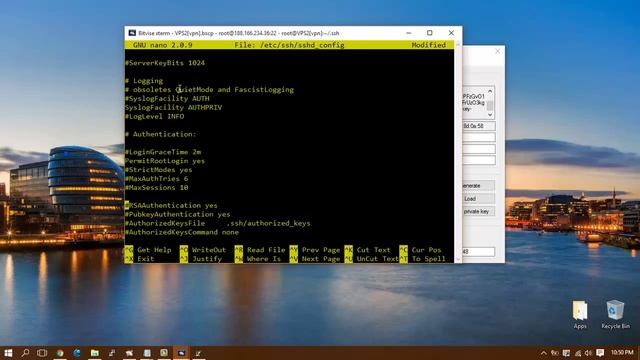
Task: Select the active Bitvise xterm taskbar icon
Action: click(x=181, y=353)
